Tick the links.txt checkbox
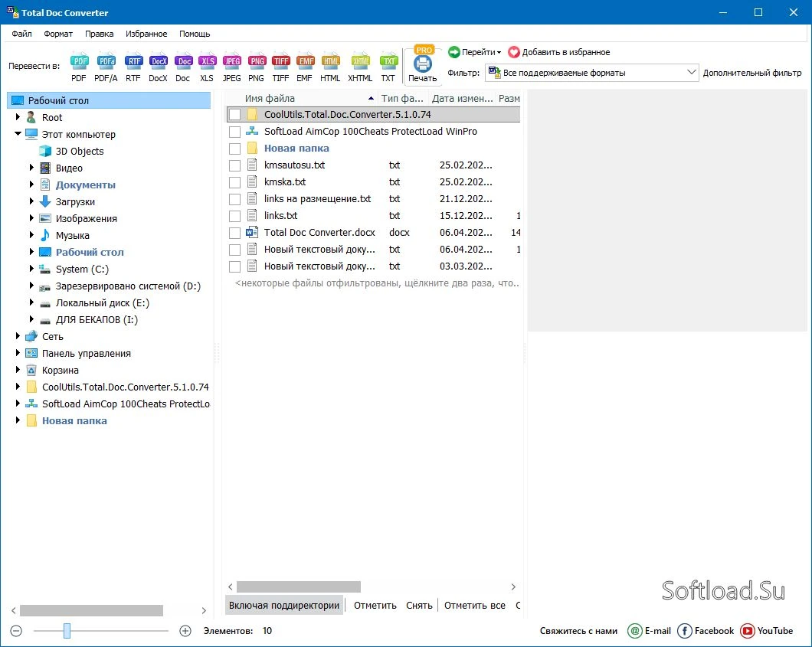 click(234, 216)
